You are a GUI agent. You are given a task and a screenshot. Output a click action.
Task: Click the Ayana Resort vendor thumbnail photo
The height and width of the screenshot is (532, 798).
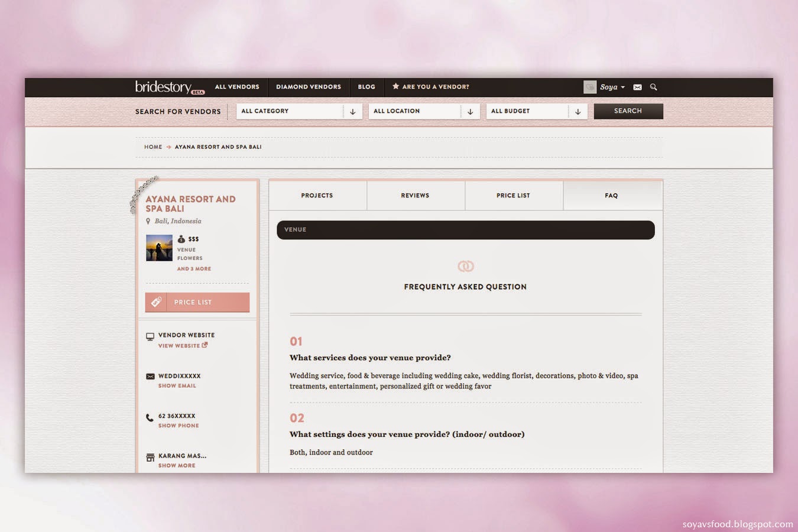pos(159,248)
